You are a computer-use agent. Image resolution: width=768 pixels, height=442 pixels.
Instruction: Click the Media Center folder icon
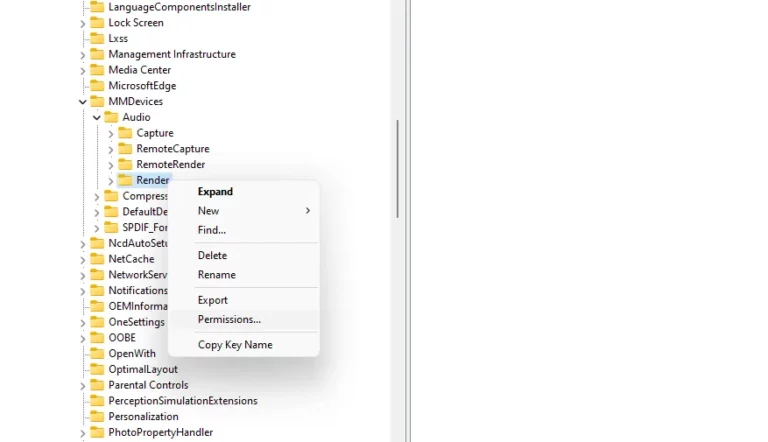(x=97, y=70)
